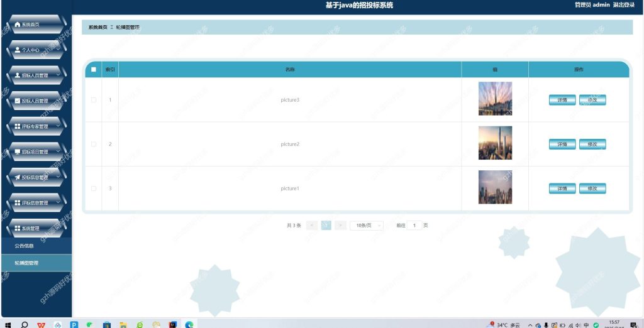Open the Edge browser taskbar icon

click(189, 325)
